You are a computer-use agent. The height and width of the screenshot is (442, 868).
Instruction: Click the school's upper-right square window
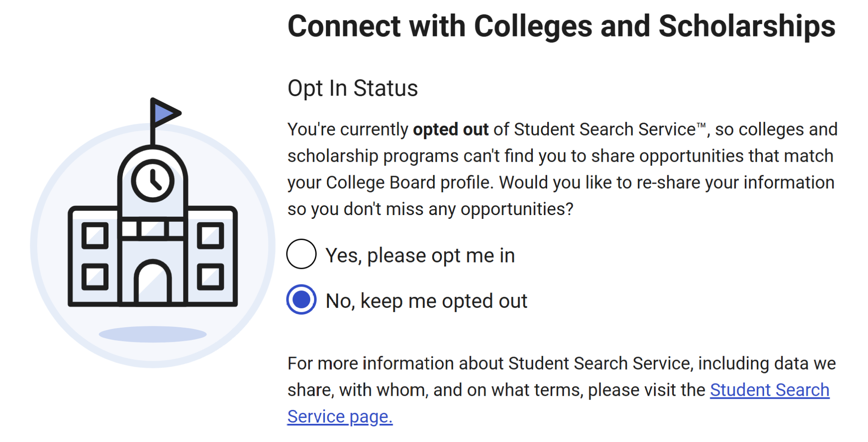211,235
